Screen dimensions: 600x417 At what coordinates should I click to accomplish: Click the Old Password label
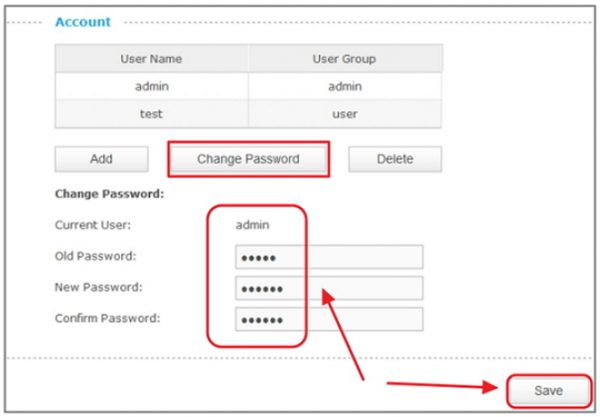tap(95, 257)
